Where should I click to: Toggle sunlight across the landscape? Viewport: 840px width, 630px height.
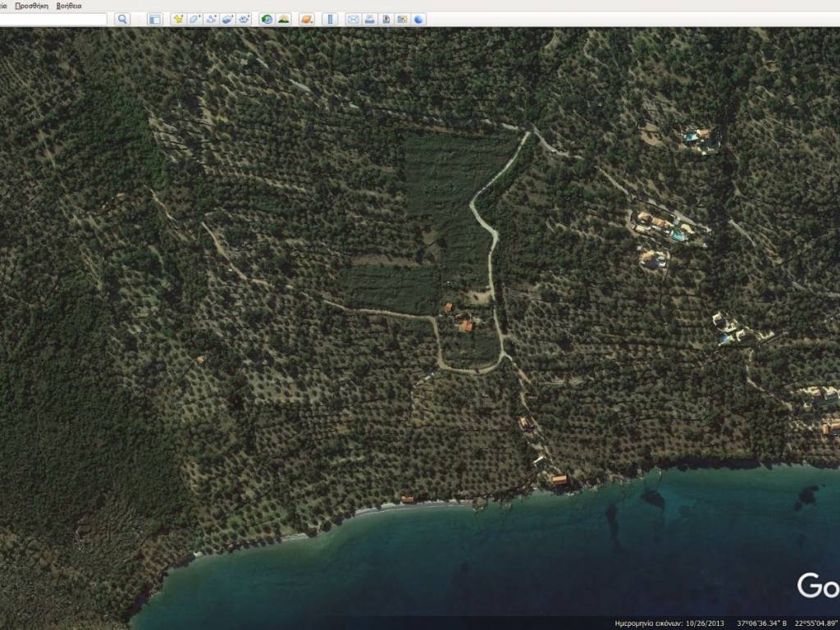click(283, 19)
